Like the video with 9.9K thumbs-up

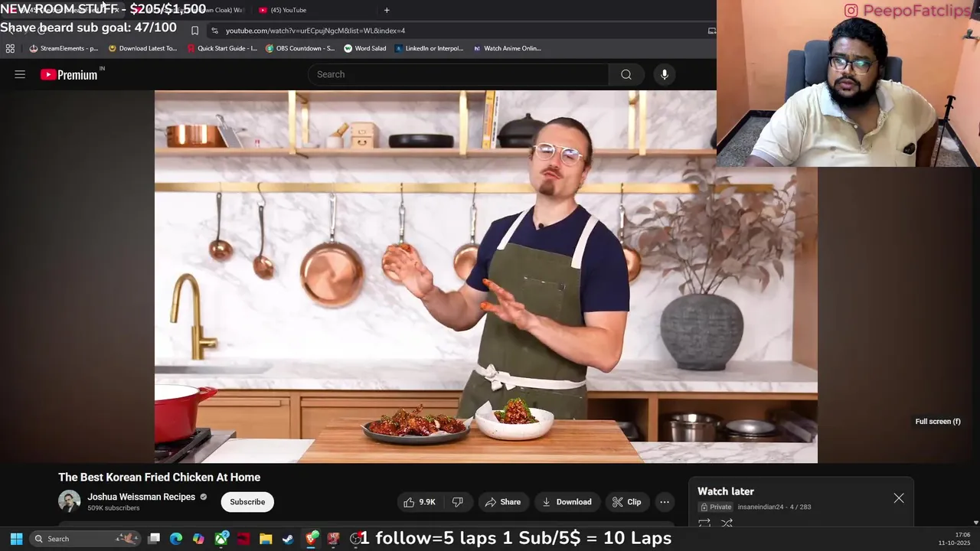pos(419,502)
